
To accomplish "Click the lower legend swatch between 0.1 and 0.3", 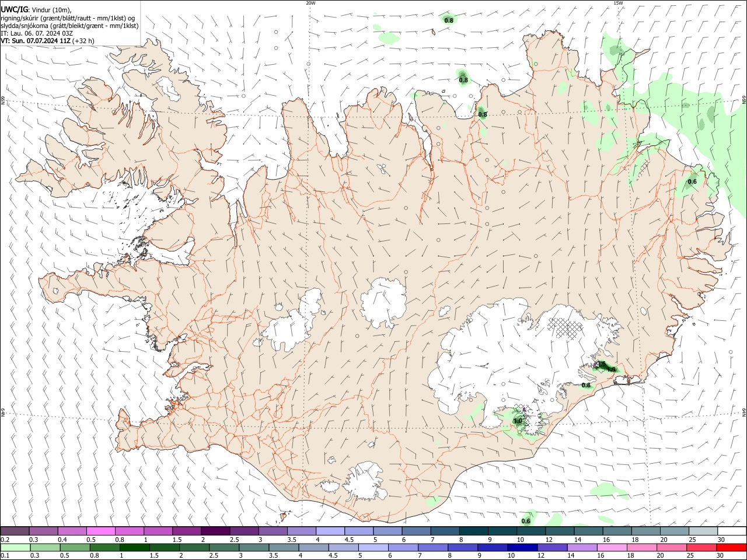I will [x=15, y=547].
